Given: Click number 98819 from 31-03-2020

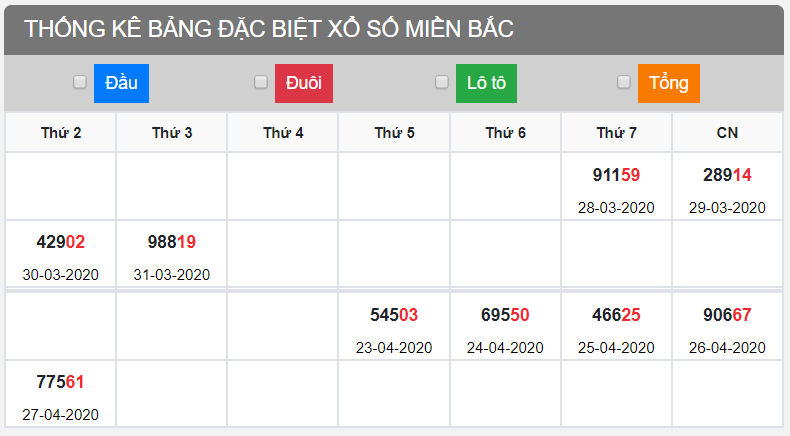Looking at the screenshot, I should coord(172,242).
